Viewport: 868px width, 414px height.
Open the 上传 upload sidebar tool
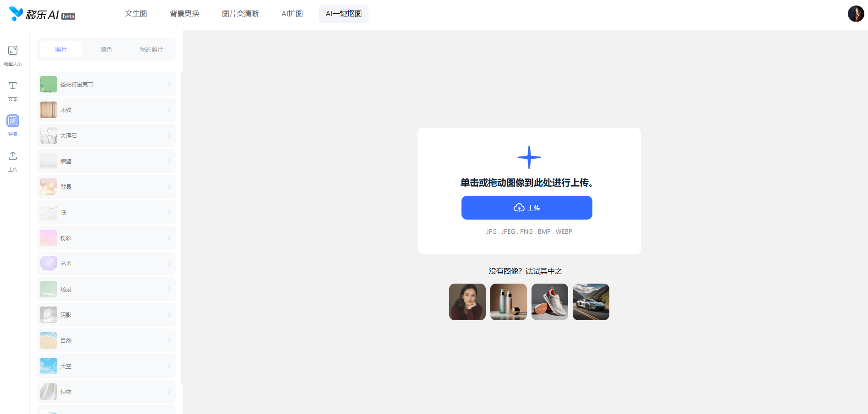tap(13, 161)
